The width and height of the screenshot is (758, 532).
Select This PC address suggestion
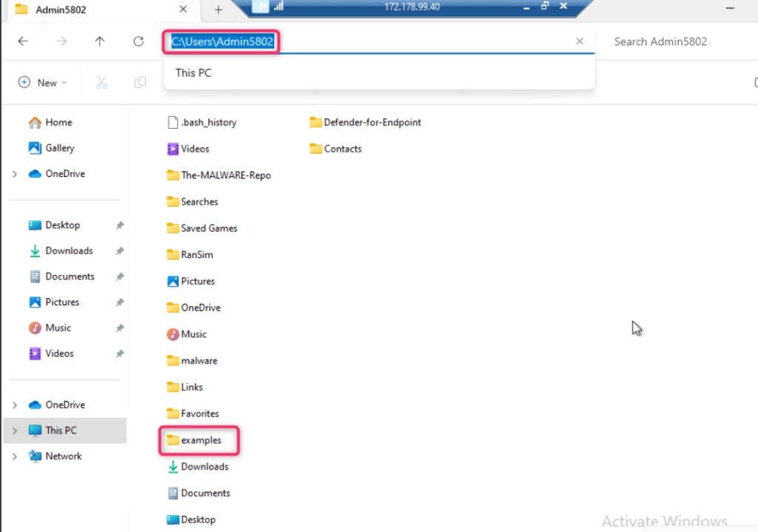click(194, 73)
